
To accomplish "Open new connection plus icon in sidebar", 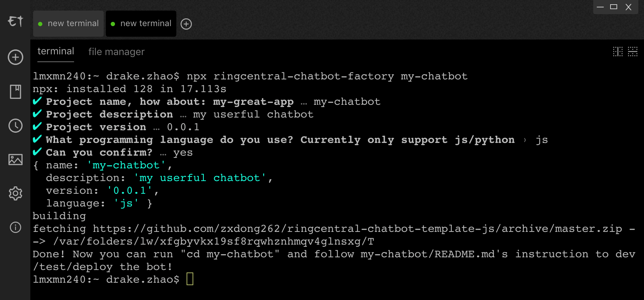I will [16, 57].
